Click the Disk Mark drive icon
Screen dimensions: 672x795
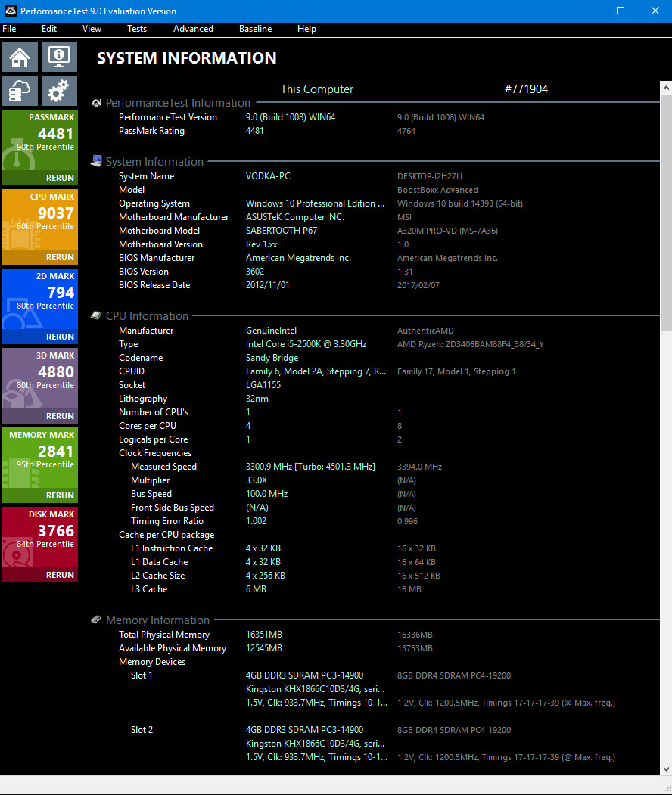(17, 554)
